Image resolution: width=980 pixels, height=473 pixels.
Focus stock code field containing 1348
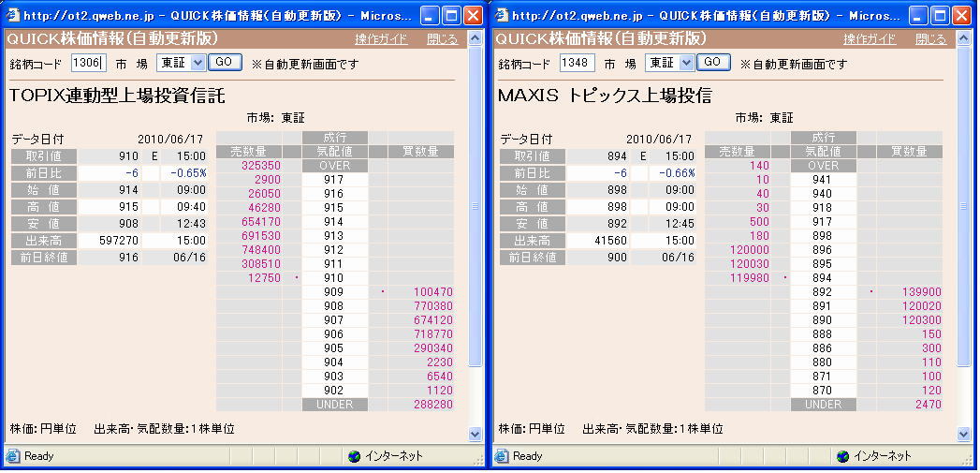(578, 63)
